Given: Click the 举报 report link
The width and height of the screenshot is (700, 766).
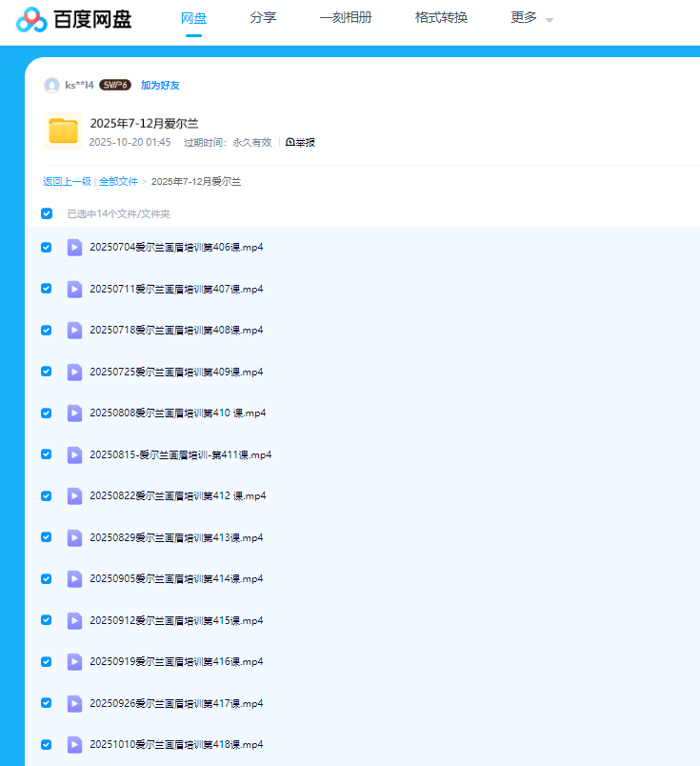Looking at the screenshot, I should [300, 142].
